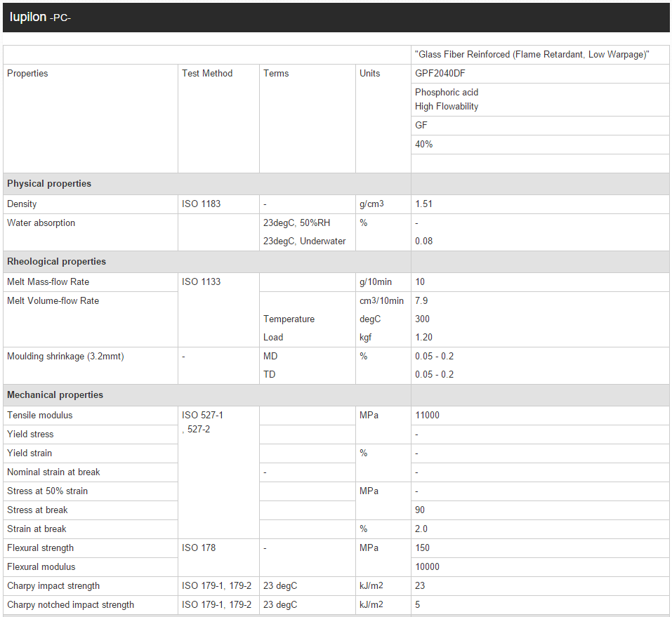Click the Test Method column header
Screen dimensions: 672x617
[x=207, y=73]
